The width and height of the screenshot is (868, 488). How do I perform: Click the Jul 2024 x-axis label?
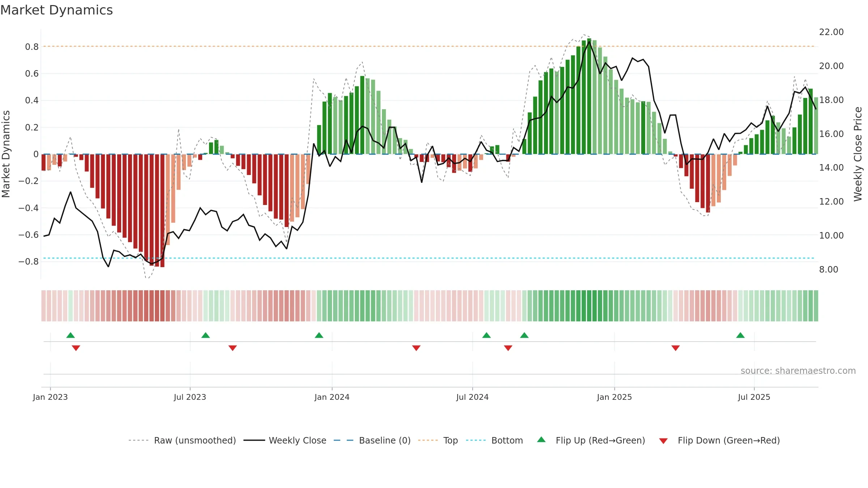[x=472, y=397]
